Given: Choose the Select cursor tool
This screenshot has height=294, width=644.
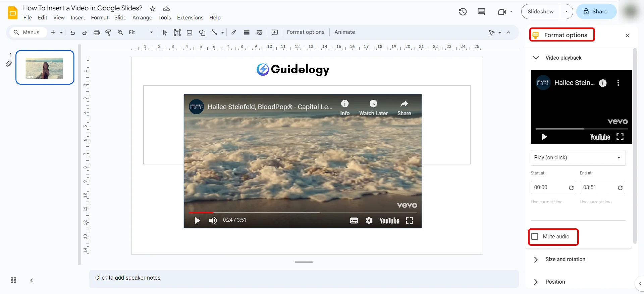Looking at the screenshot, I should tap(165, 32).
